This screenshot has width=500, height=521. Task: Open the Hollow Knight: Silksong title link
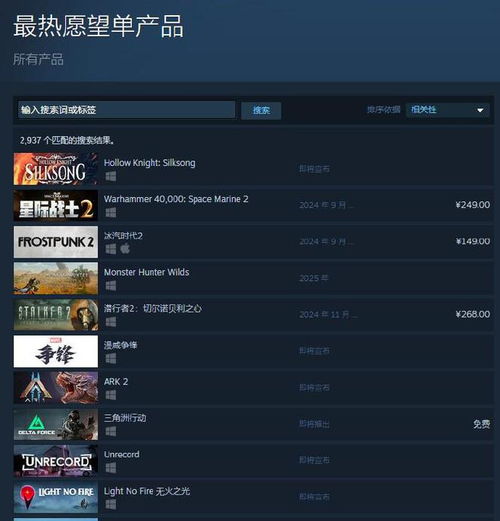(150, 163)
